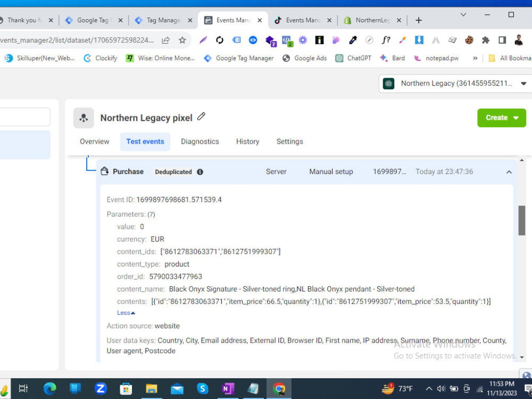Click the Overview link
The image size is (532, 399).
pos(94,142)
